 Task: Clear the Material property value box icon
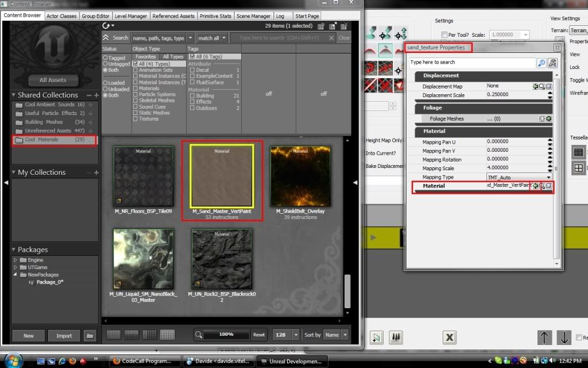coord(549,186)
